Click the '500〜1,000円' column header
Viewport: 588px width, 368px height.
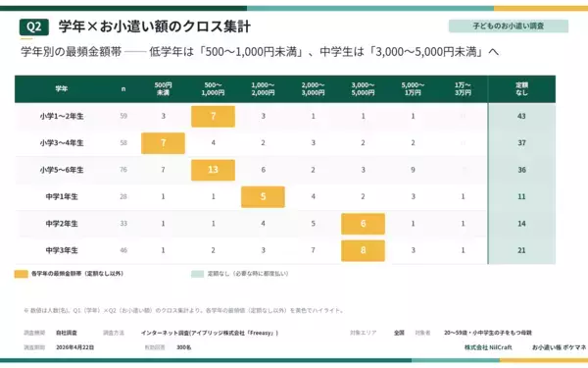coord(213,89)
